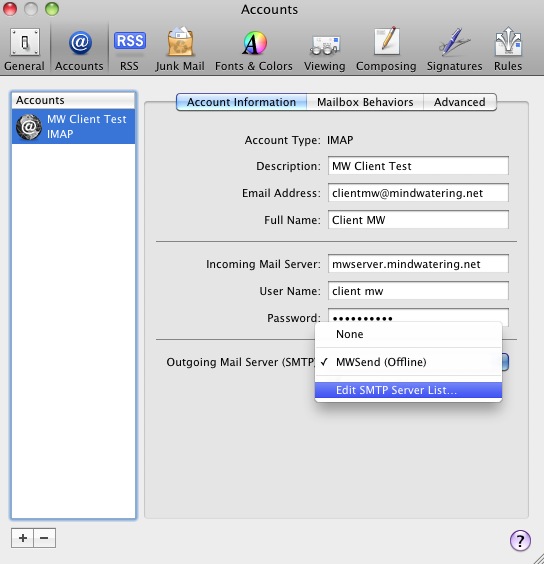
Task: Switch to the Advanced tab
Action: pyautogui.click(x=460, y=102)
